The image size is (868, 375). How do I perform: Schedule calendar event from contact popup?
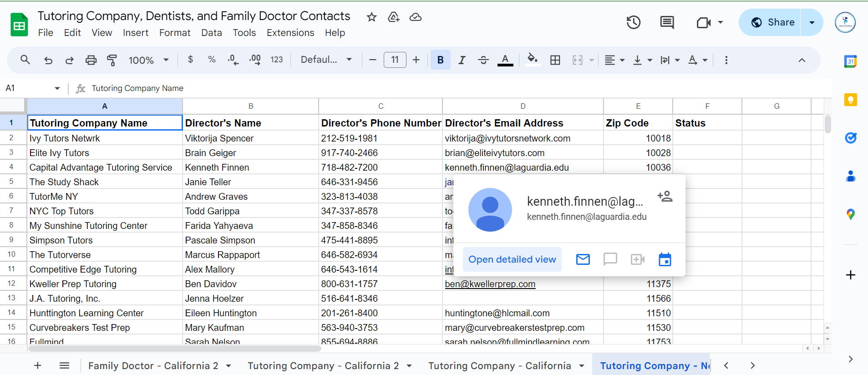[x=665, y=259]
